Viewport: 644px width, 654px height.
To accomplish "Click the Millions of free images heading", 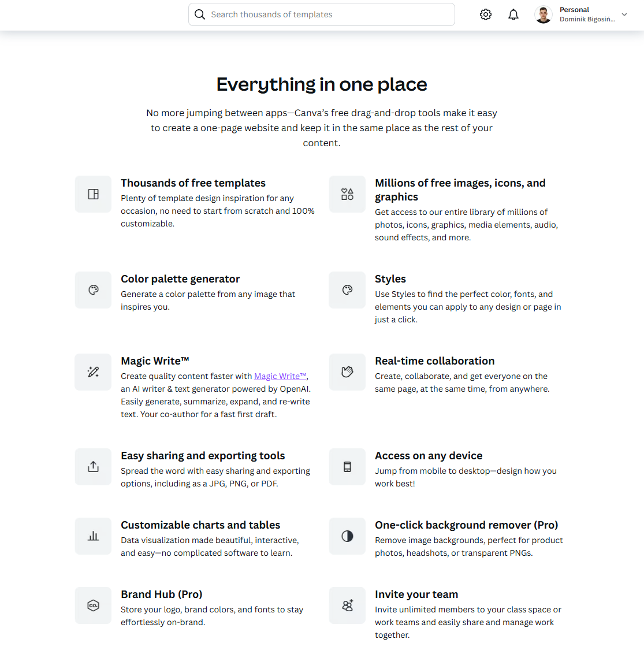I will (x=460, y=189).
